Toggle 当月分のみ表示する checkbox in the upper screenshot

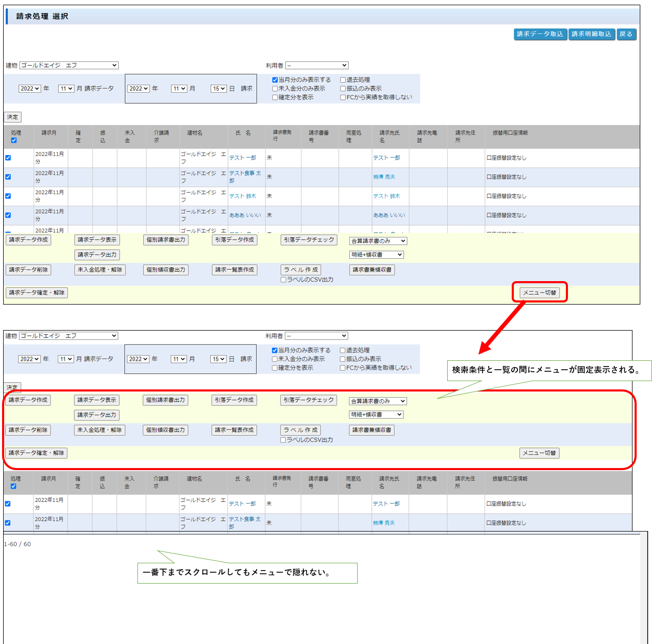click(275, 80)
